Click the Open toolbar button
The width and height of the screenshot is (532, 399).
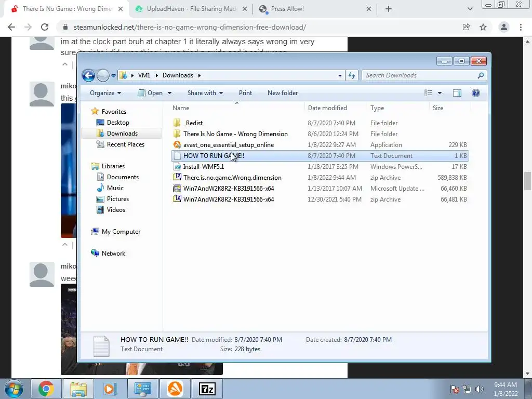click(150, 93)
